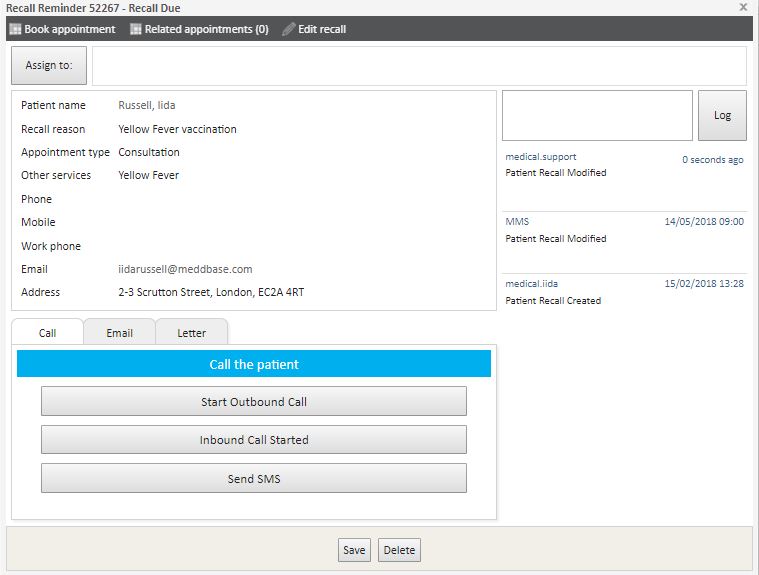The width and height of the screenshot is (759, 575).
Task: Click the Call the patient banner
Action: (254, 364)
